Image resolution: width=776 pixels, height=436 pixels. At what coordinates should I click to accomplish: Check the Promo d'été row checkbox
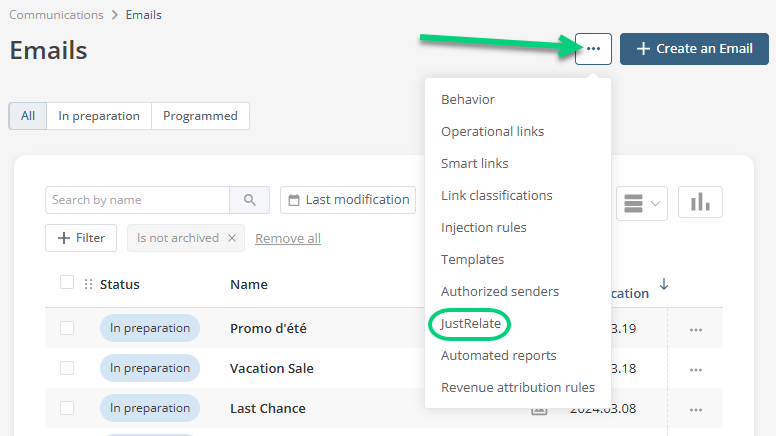click(67, 328)
